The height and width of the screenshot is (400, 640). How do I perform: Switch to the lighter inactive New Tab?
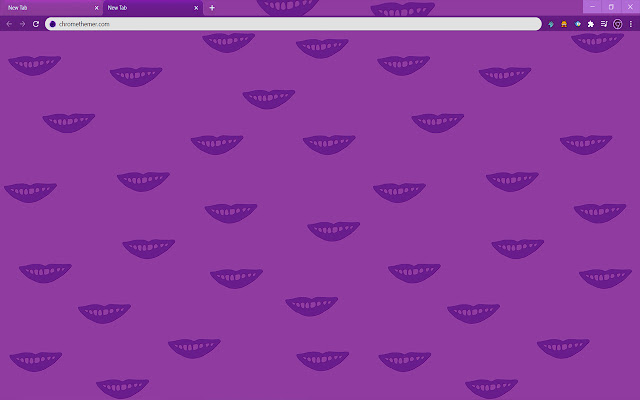click(51, 8)
